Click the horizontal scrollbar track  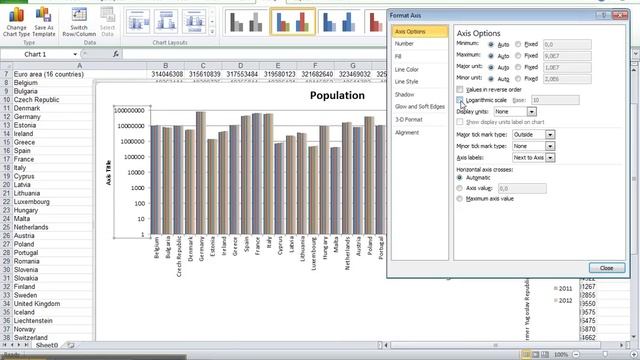pyautogui.click(x=504, y=345)
